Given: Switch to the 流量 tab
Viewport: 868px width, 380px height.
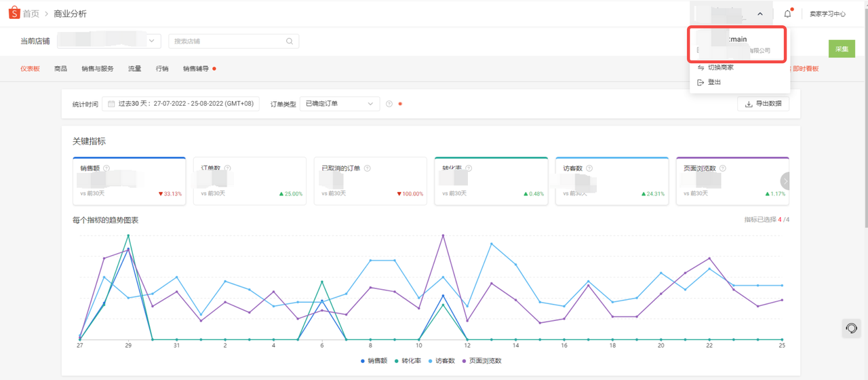Looking at the screenshot, I should [x=135, y=69].
